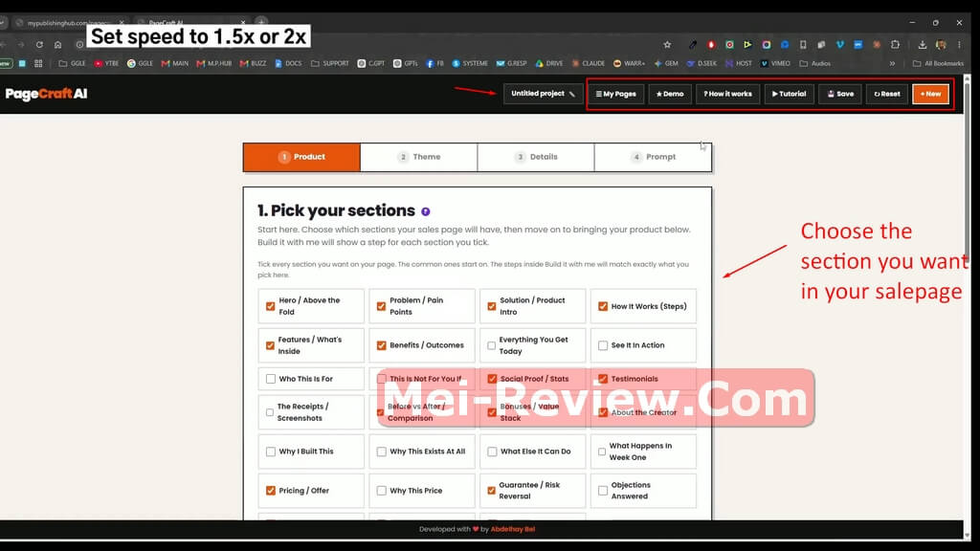Click the Save button
The width and height of the screenshot is (980, 551).
(840, 94)
